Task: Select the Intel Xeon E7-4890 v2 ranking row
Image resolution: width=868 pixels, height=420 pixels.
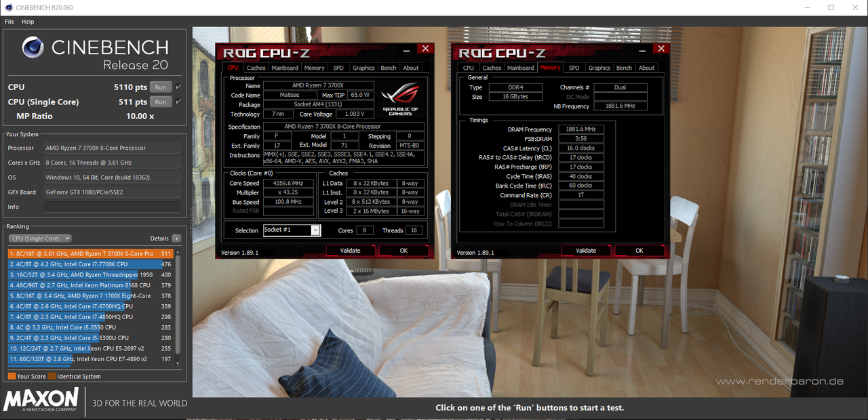Action: pos(91,359)
